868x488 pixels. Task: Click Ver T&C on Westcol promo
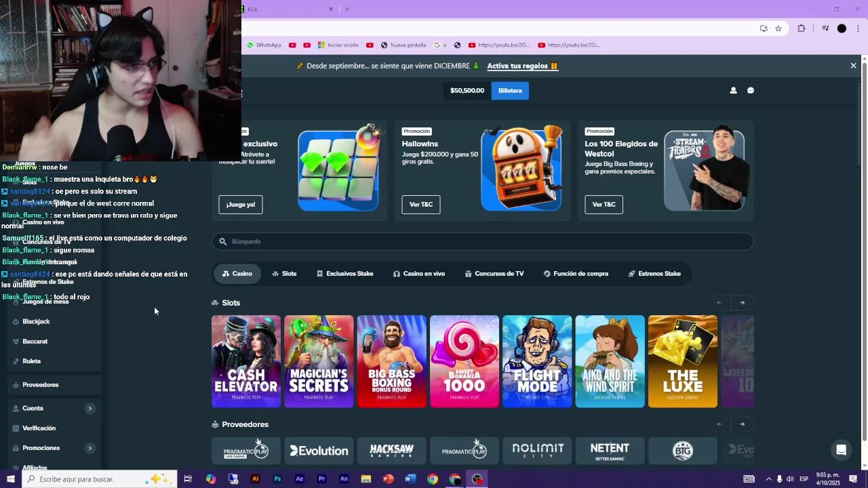604,205
